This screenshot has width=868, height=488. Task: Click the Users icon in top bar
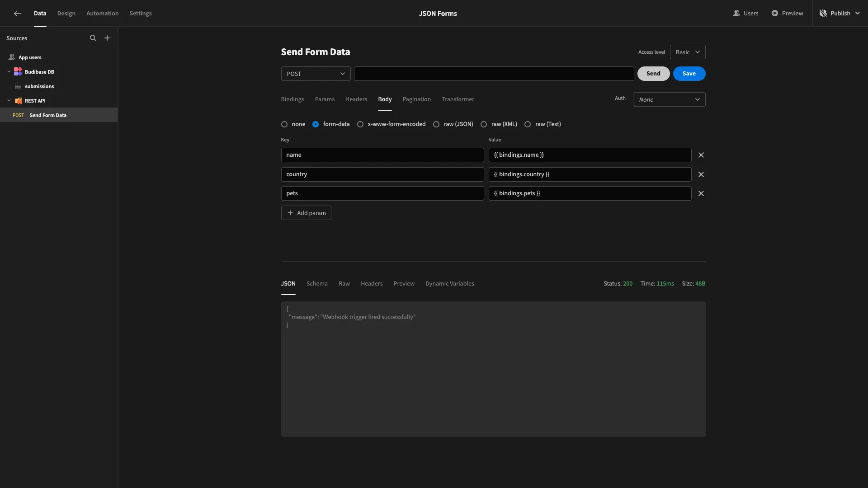[x=736, y=13]
